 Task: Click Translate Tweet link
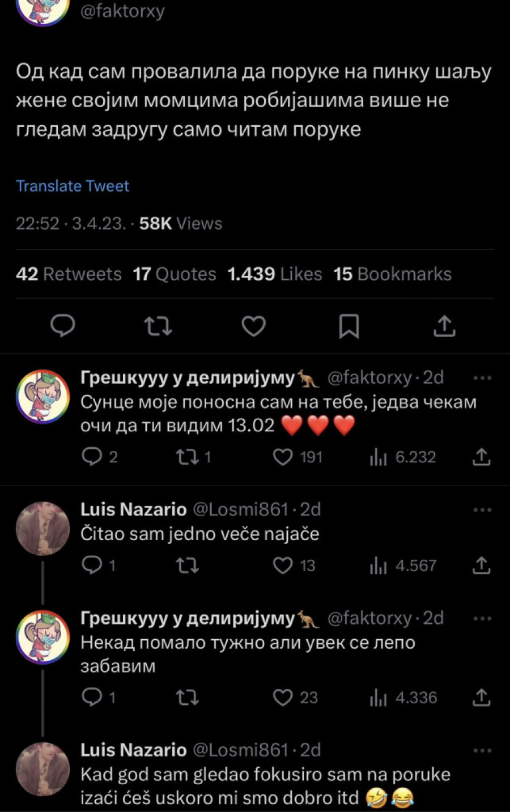pyautogui.click(x=73, y=186)
